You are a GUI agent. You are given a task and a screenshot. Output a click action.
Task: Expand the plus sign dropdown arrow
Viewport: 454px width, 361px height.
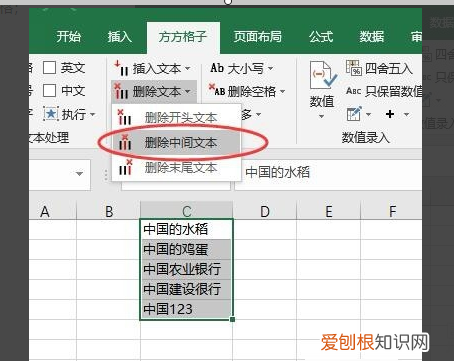pos(406,114)
